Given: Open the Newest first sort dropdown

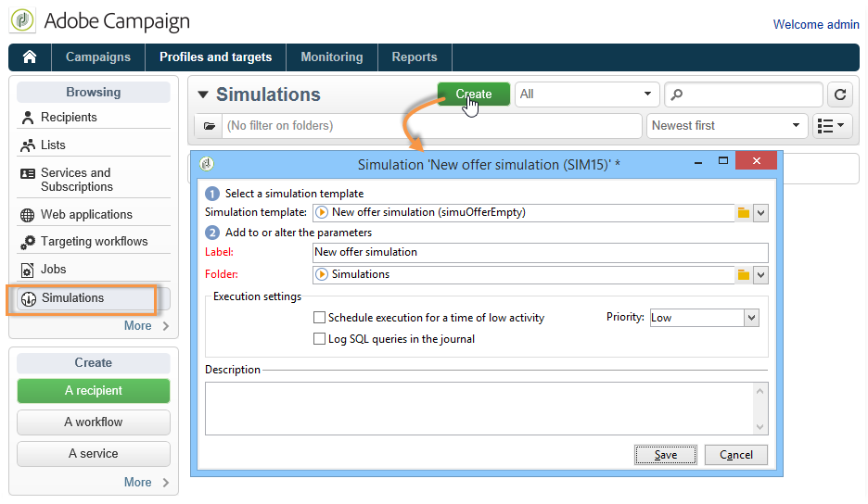Looking at the screenshot, I should [726, 126].
